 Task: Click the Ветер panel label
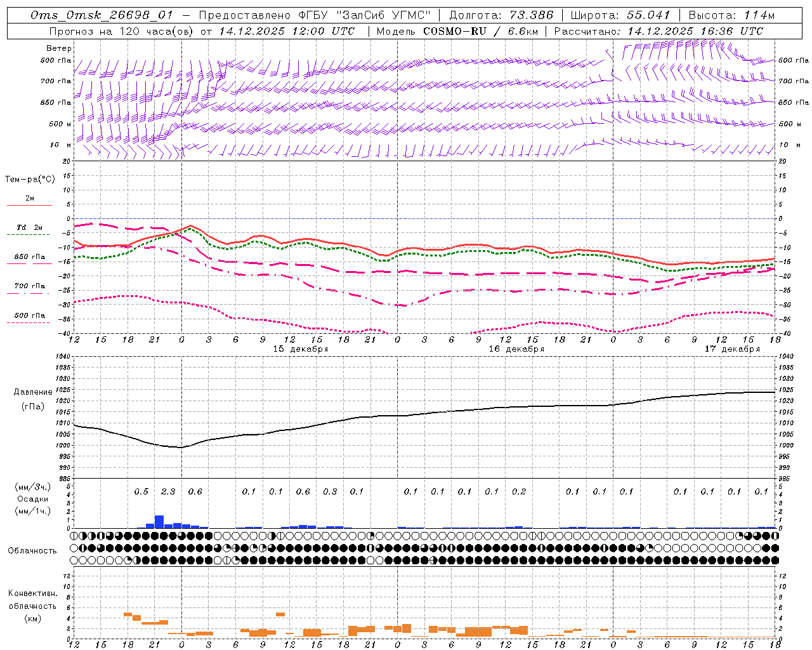coord(59,48)
